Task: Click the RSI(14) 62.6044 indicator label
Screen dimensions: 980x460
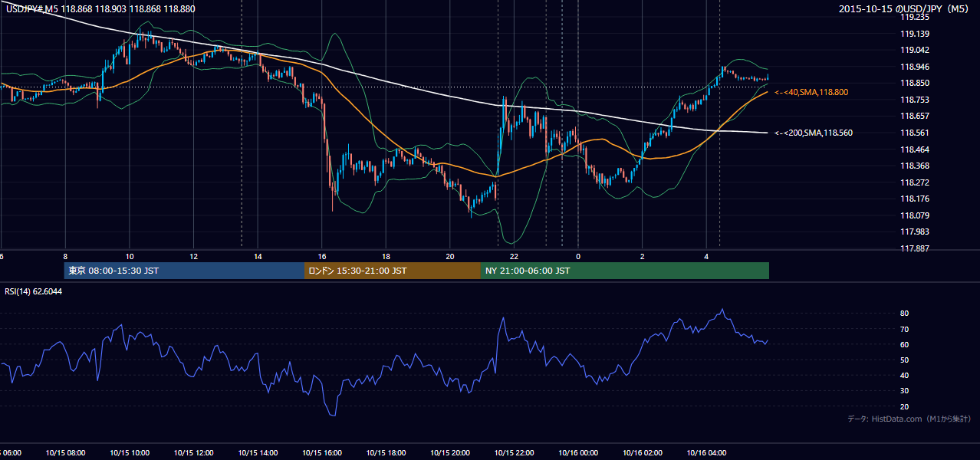Action: pos(34,292)
